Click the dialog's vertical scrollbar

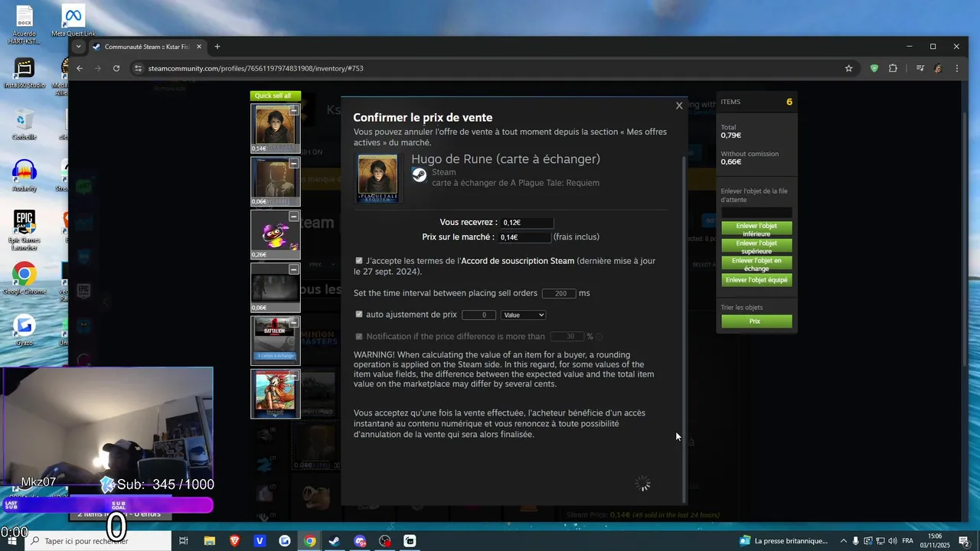685,329
